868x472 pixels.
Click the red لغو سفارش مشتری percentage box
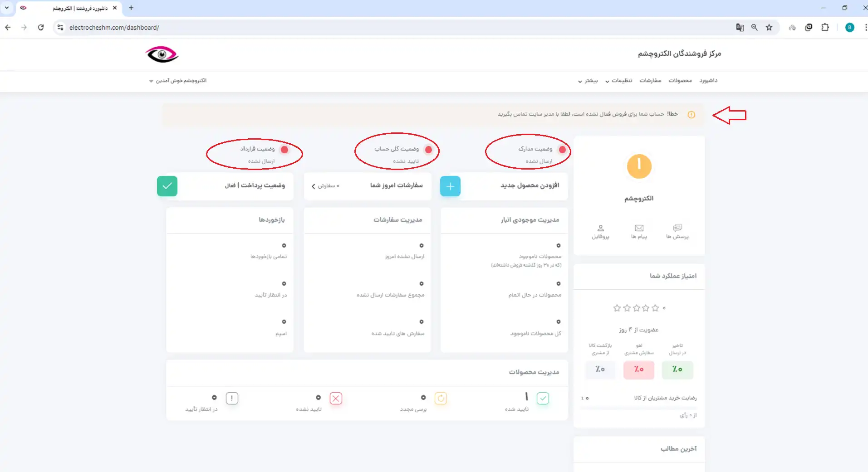click(x=639, y=370)
